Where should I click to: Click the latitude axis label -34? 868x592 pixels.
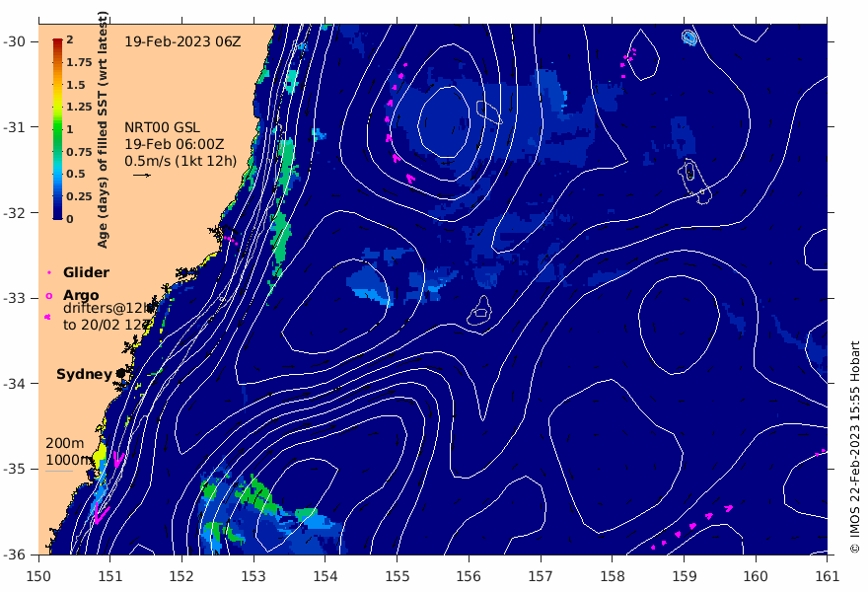point(13,384)
